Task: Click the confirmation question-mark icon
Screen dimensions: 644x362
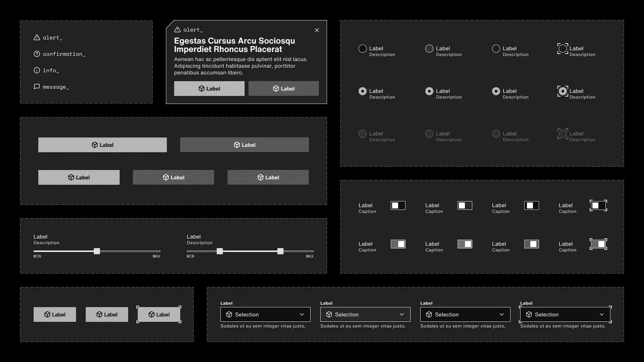Action: (x=37, y=54)
